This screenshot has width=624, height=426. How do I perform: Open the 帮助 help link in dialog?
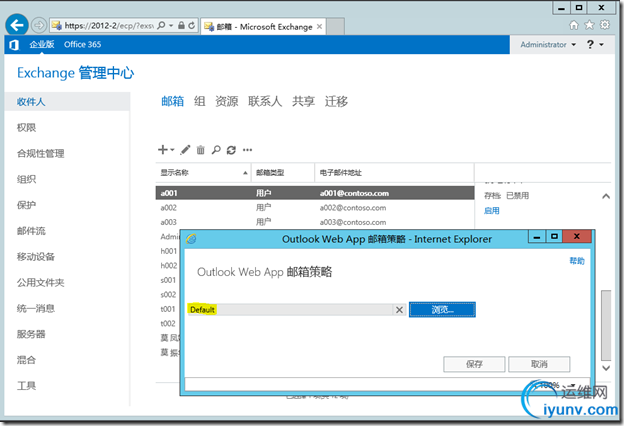point(577,261)
